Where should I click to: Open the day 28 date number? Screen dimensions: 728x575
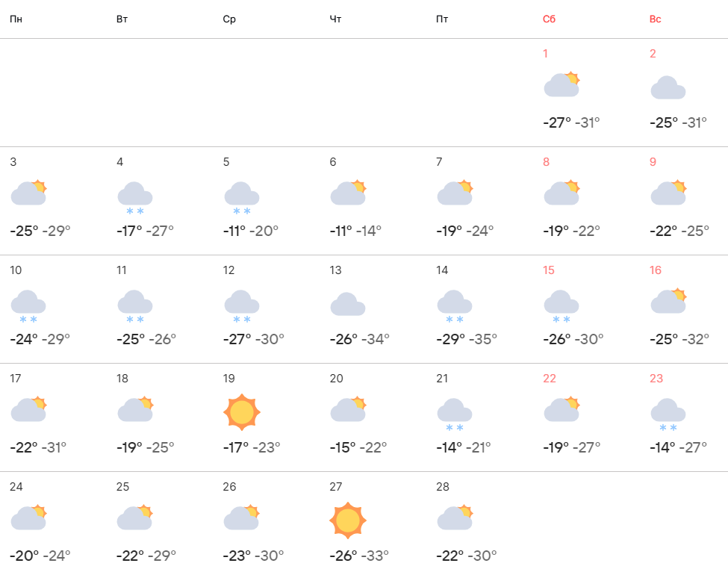coord(443,487)
